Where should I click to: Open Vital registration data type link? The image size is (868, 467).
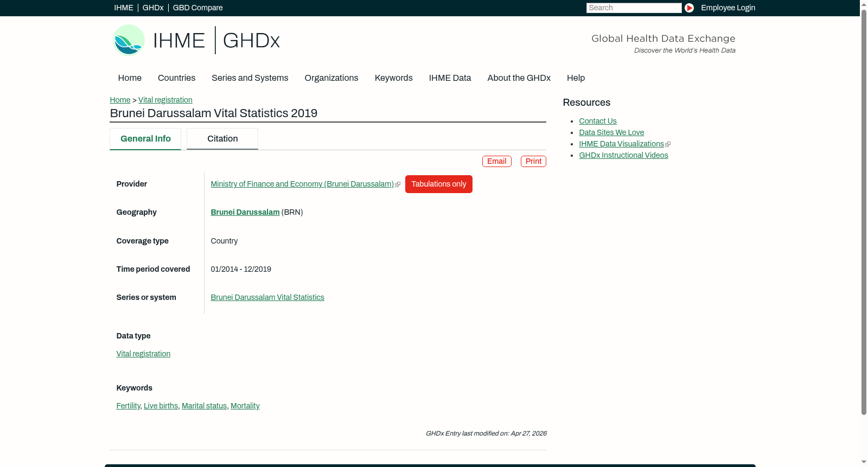click(x=143, y=354)
